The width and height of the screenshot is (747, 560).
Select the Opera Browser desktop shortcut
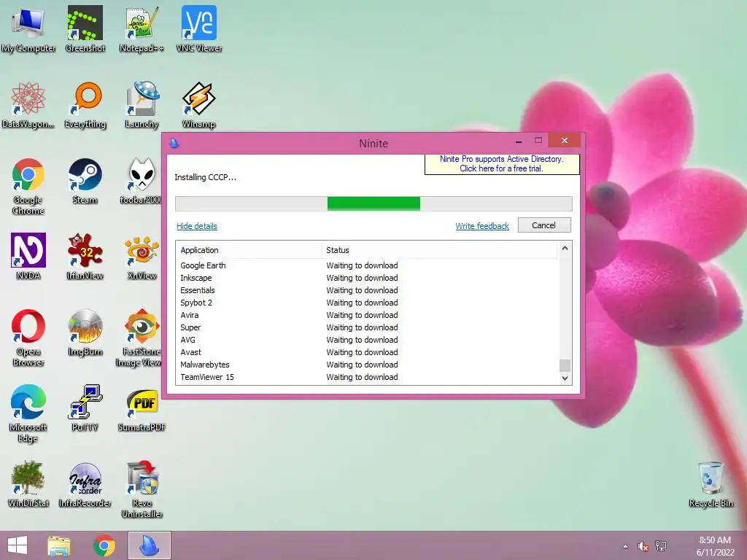pyautogui.click(x=28, y=338)
